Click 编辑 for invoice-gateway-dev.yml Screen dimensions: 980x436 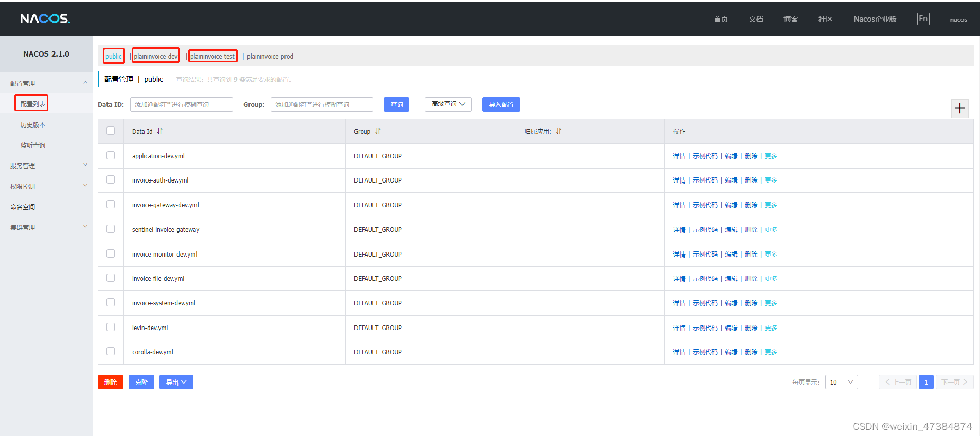point(731,205)
